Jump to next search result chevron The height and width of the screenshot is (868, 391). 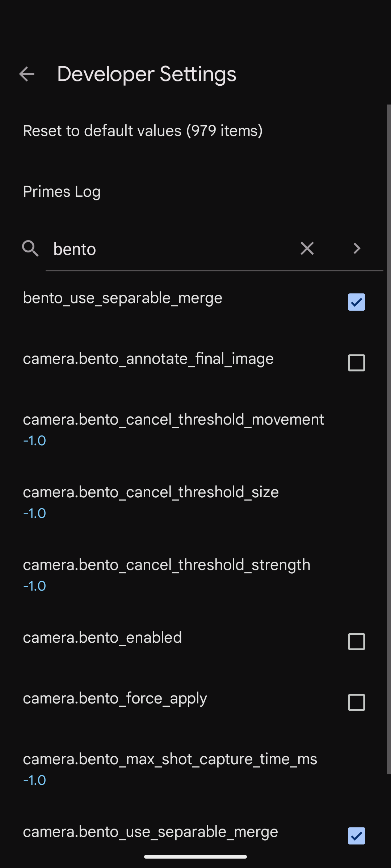tap(357, 248)
